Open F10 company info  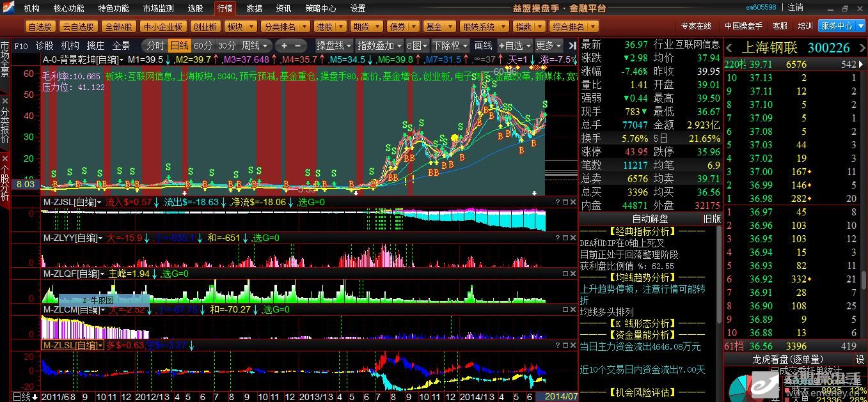[x=21, y=46]
